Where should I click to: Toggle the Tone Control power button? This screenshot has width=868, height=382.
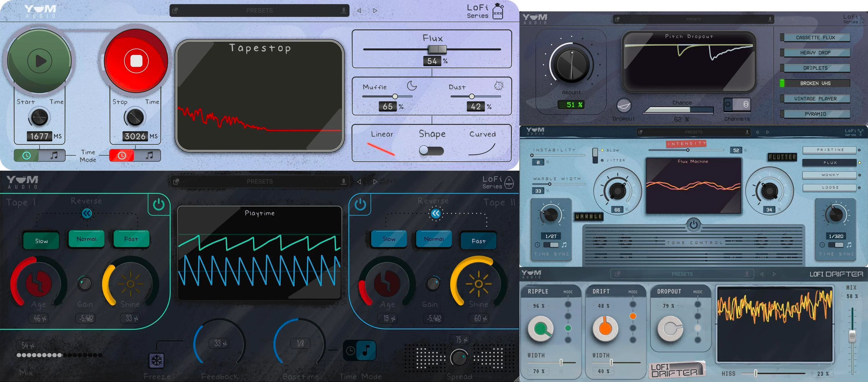click(x=693, y=225)
